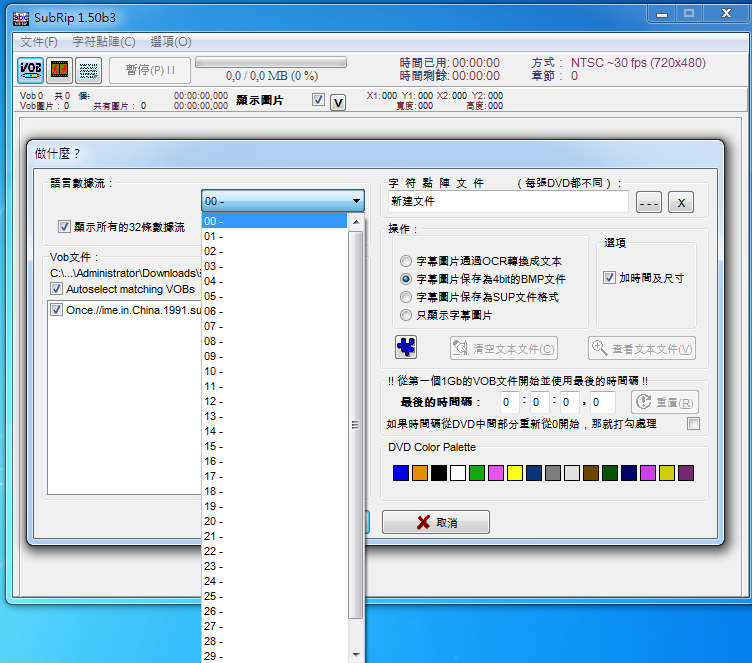Click the progress bar in toolbar
752x663 pixels.
pyautogui.click(x=271, y=62)
